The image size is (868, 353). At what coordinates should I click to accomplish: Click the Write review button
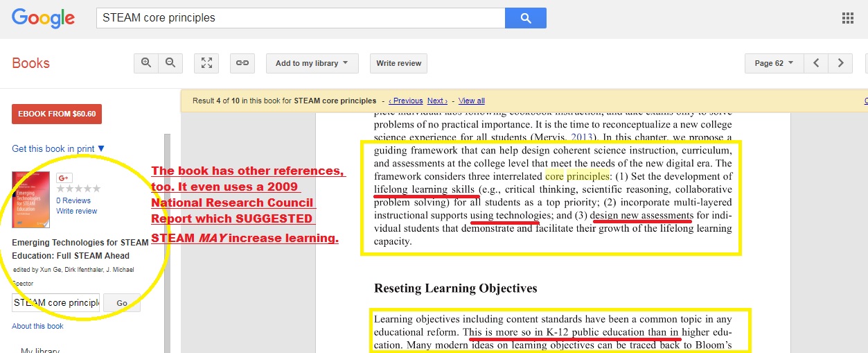tap(398, 63)
